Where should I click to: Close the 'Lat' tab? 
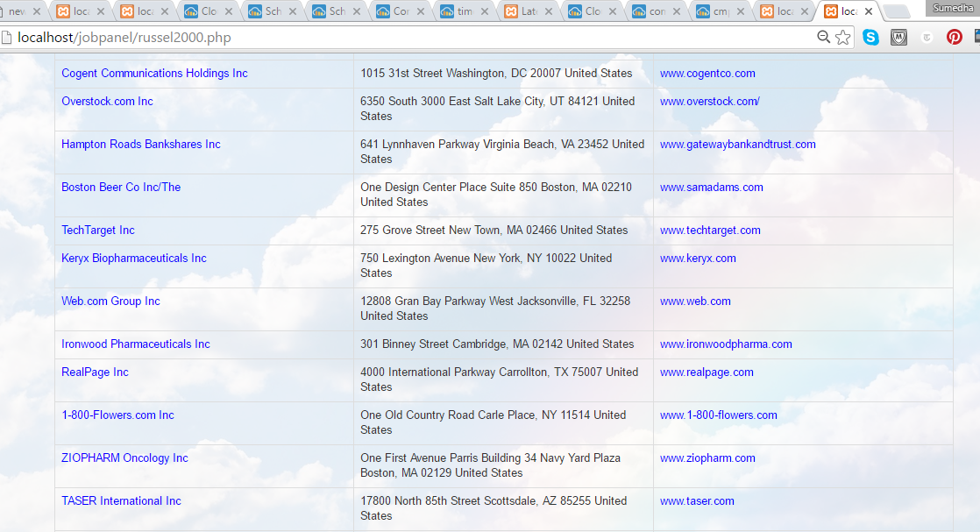click(x=549, y=11)
